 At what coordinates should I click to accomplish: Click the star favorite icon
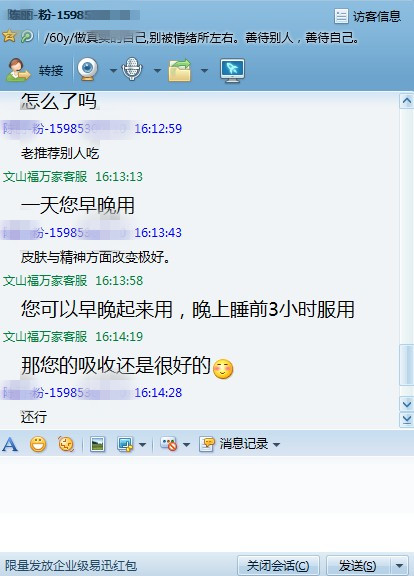[x=9, y=36]
